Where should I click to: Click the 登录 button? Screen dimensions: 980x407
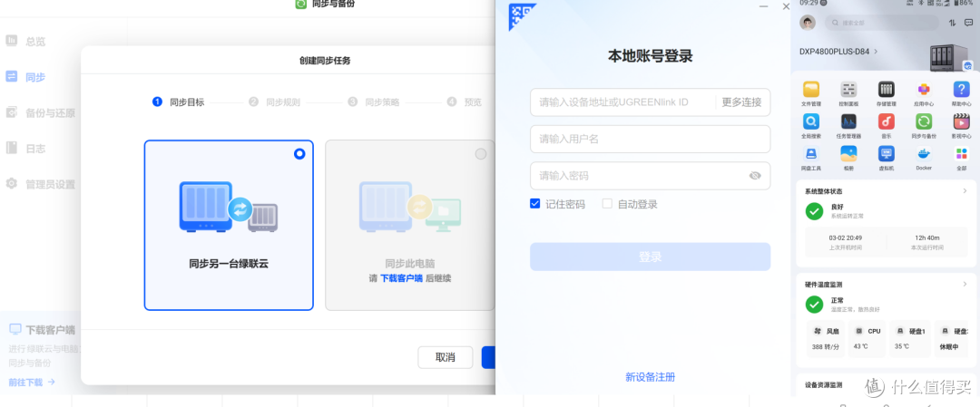tap(650, 257)
